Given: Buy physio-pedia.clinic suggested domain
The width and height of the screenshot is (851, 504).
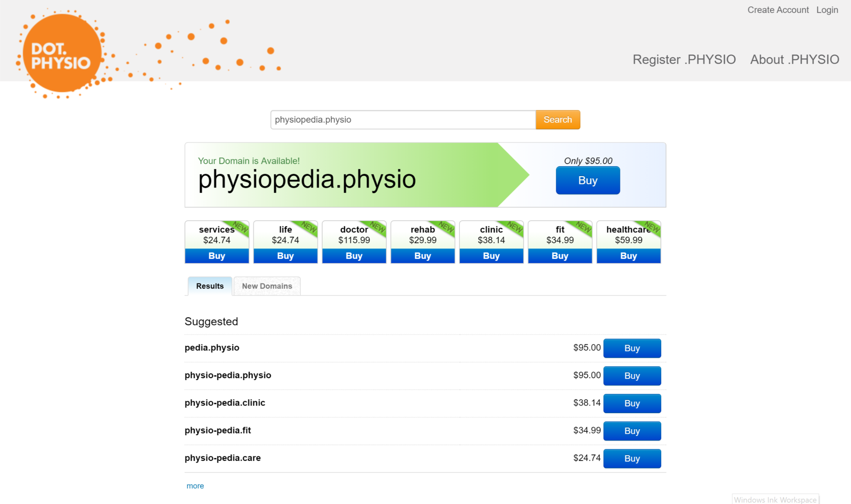Looking at the screenshot, I should click(x=632, y=403).
